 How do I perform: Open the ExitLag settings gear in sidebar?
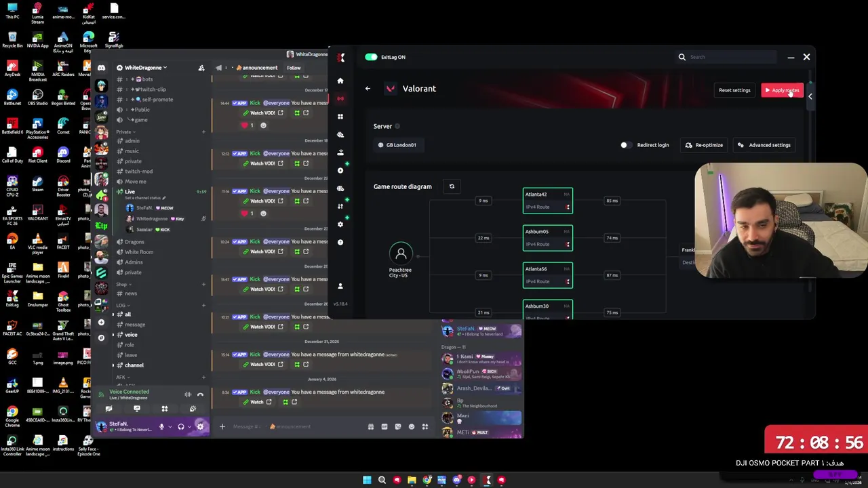(340, 224)
